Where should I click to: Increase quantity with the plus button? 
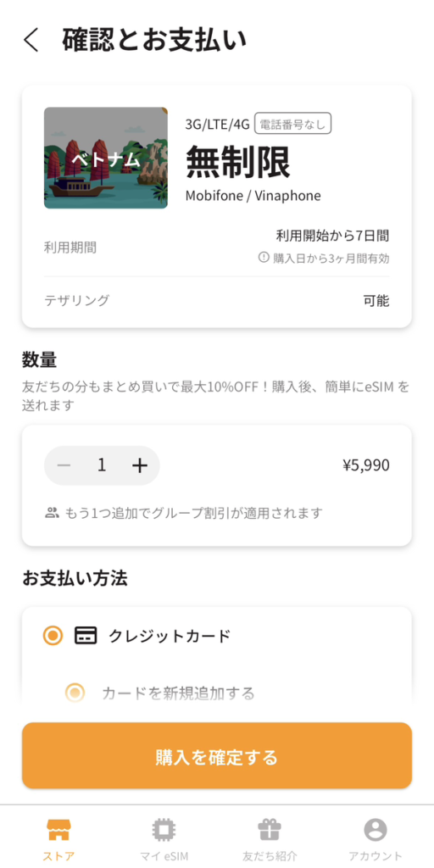(x=140, y=465)
